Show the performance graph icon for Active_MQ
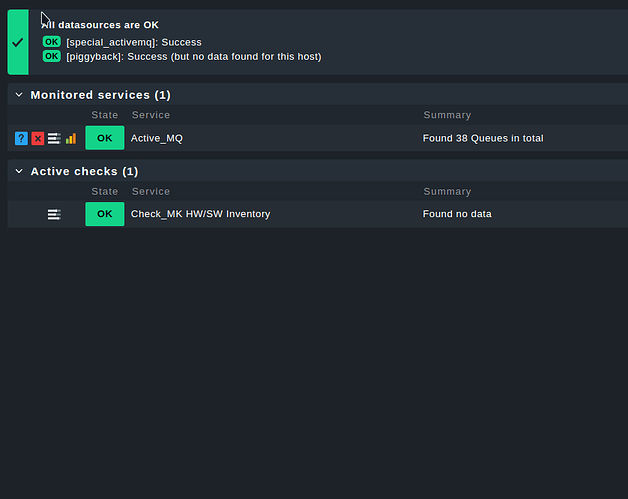The width and height of the screenshot is (628, 499). [x=70, y=138]
